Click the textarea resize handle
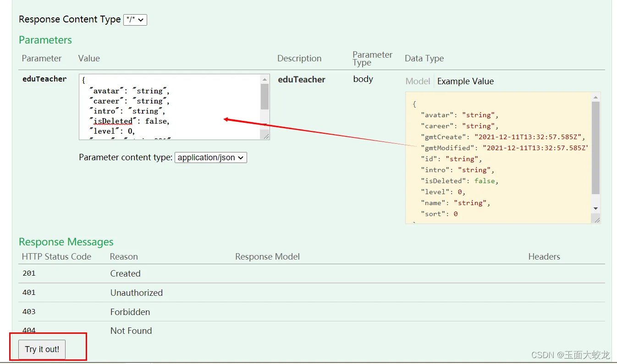This screenshot has height=364, width=617. point(265,135)
